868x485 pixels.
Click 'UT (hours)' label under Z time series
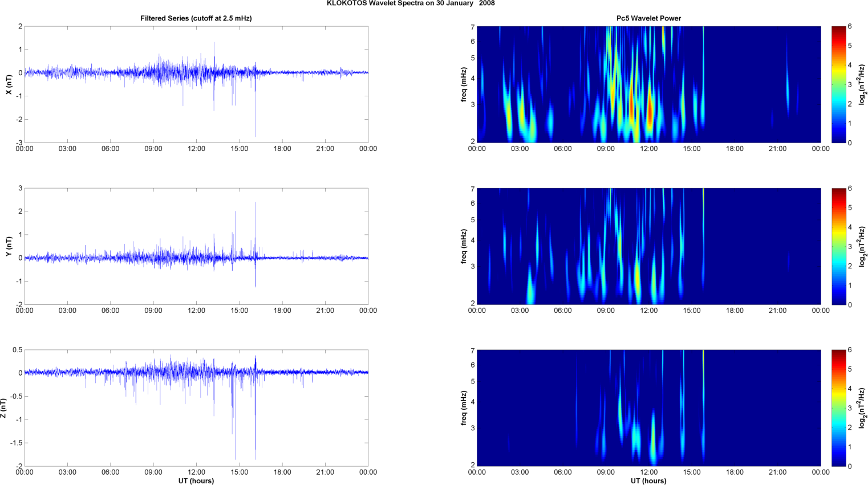pos(196,481)
